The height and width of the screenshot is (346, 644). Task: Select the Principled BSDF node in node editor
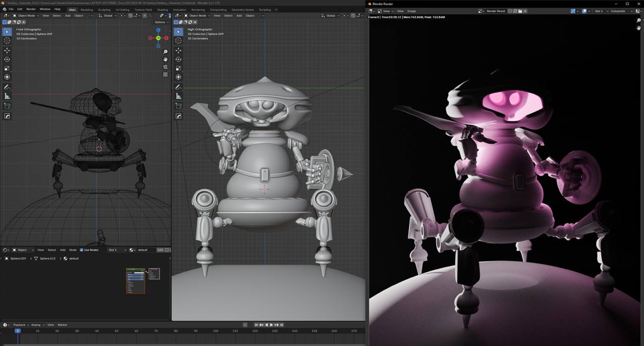[135, 281]
